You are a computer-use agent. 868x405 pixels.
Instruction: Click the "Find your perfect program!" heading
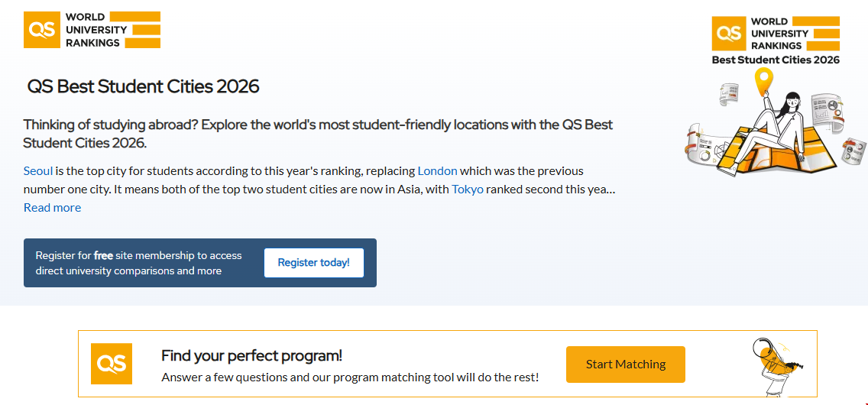(x=251, y=355)
